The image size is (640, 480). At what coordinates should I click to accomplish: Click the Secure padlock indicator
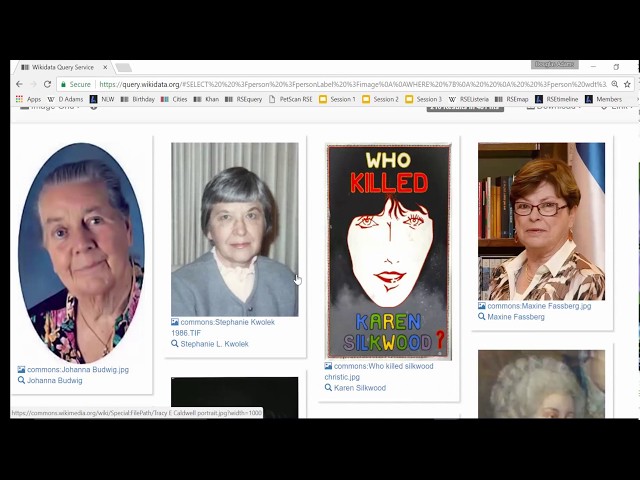coord(76,84)
